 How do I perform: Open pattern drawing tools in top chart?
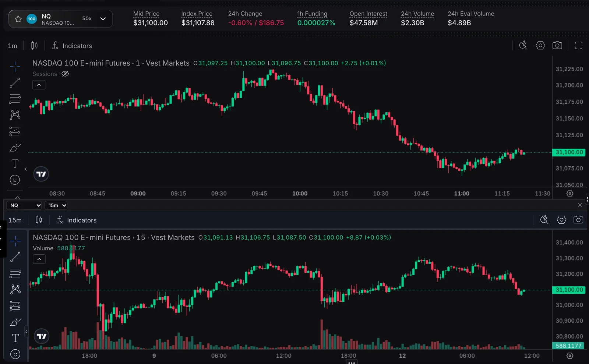coord(15,115)
